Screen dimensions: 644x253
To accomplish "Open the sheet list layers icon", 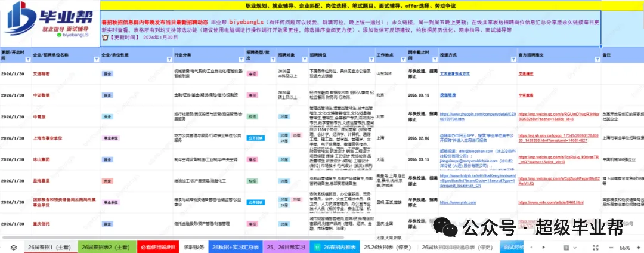I will [14, 248].
